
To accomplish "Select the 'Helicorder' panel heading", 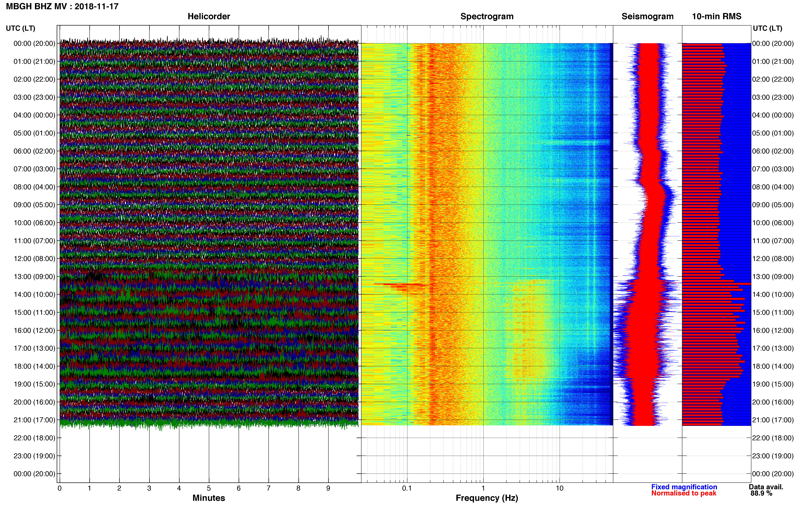I will point(209,16).
